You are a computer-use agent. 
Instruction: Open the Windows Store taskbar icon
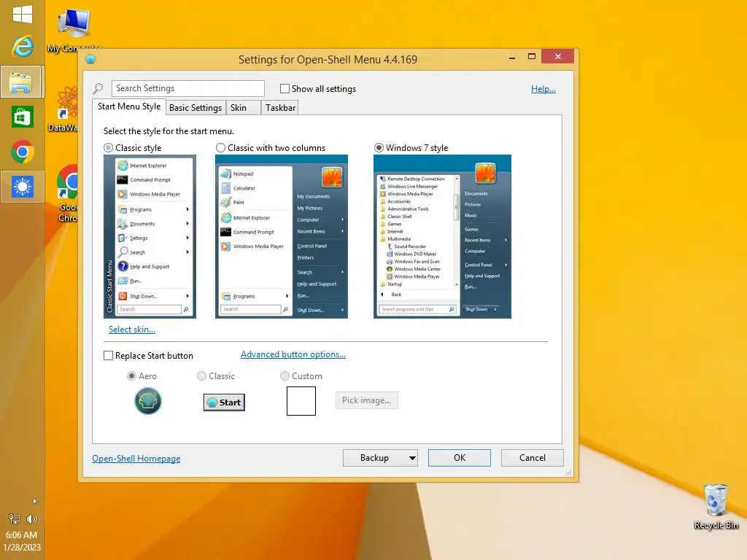coord(23,117)
